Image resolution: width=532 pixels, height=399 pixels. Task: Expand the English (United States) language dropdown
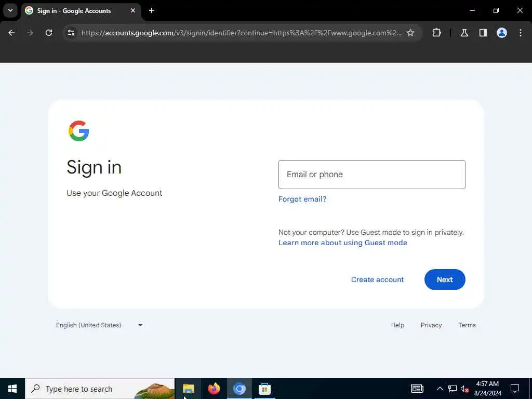coord(99,325)
